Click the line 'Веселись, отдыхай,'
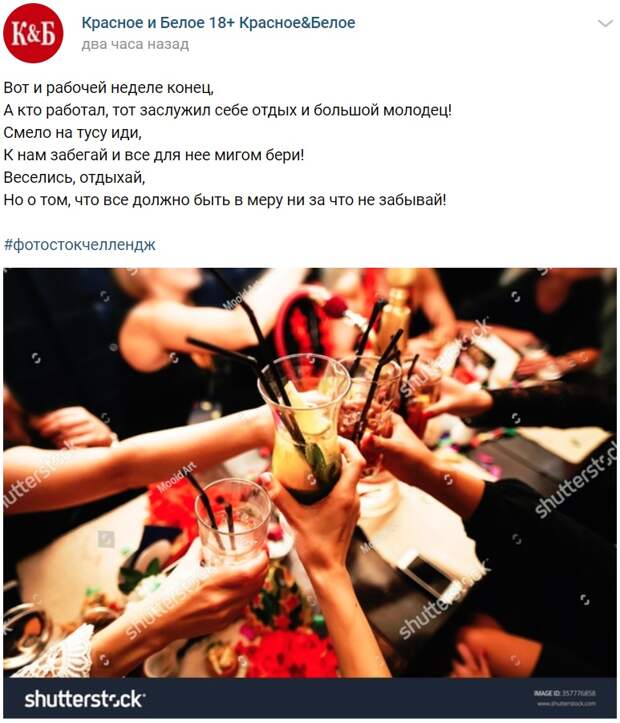Screen dimensions: 620x723 click(74, 178)
